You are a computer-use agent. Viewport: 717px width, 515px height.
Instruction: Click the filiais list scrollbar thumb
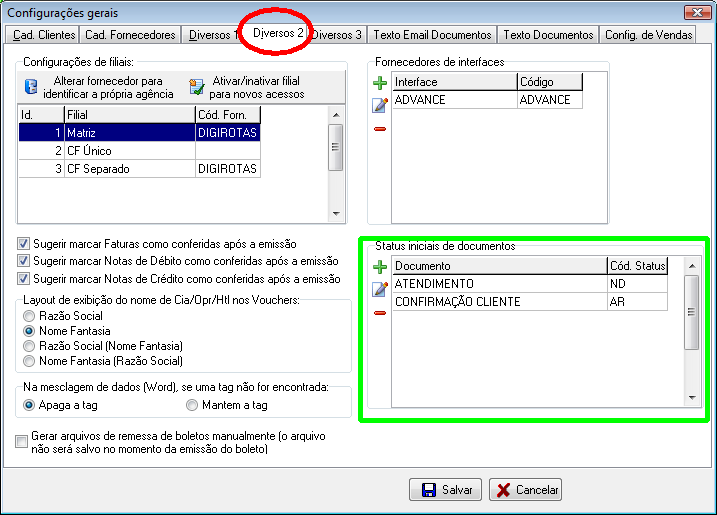click(336, 147)
